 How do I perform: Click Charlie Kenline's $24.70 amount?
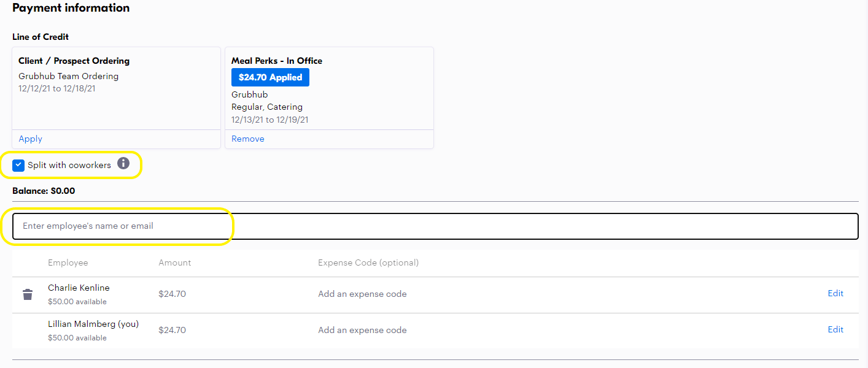172,294
